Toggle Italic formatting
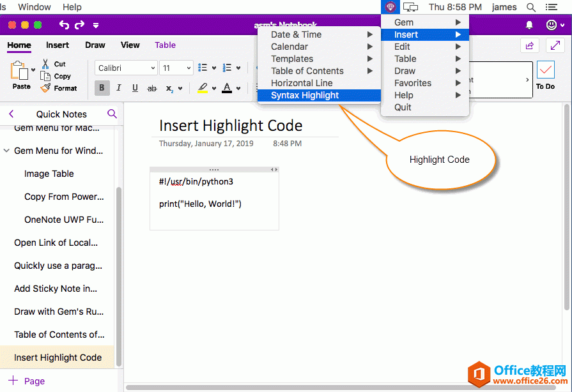The image size is (572, 392). (118, 88)
